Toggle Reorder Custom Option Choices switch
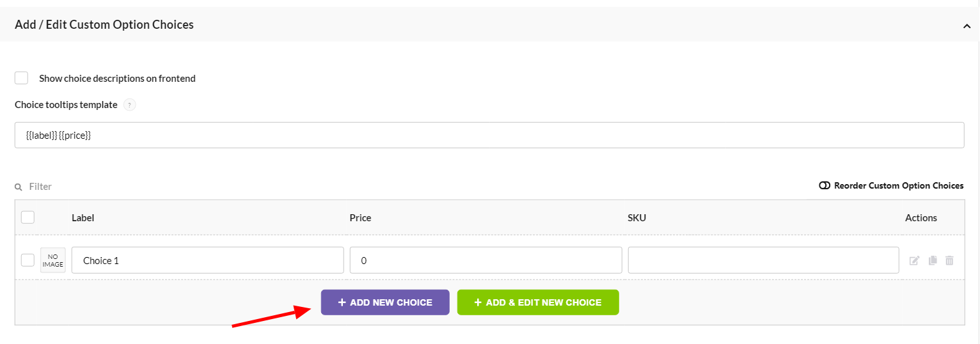The width and height of the screenshot is (980, 344). pos(825,185)
